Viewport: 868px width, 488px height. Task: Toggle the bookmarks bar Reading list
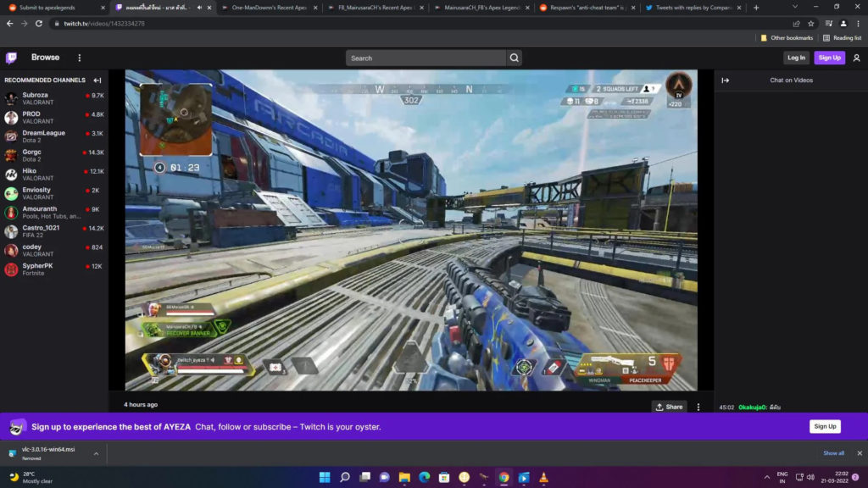point(846,37)
